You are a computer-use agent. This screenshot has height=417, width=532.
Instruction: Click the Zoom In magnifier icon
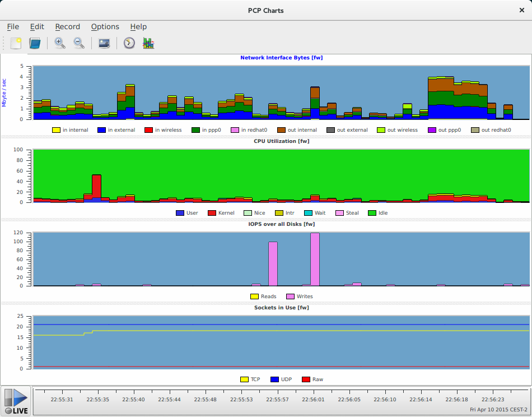click(x=60, y=43)
